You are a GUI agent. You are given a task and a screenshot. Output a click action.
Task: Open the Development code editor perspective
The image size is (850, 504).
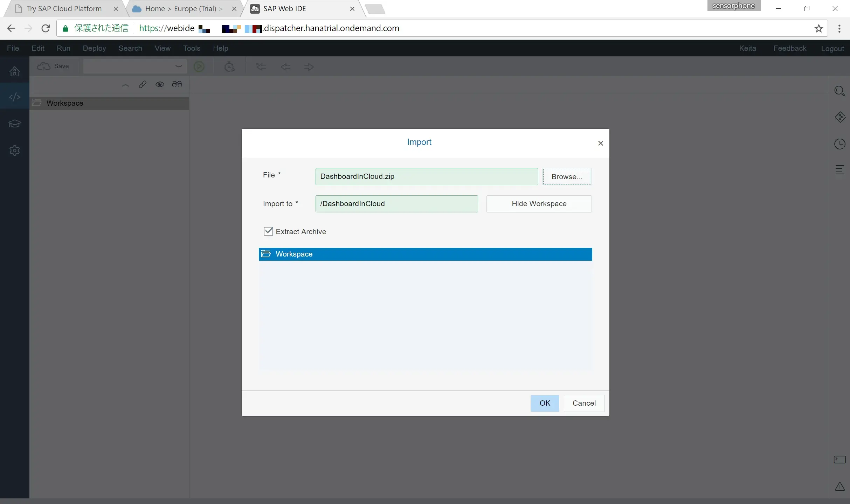pyautogui.click(x=14, y=97)
